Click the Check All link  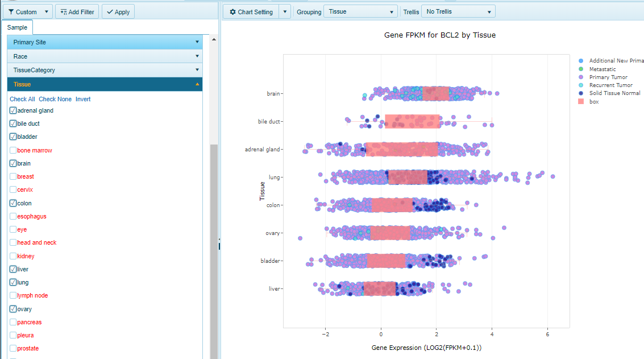(22, 99)
